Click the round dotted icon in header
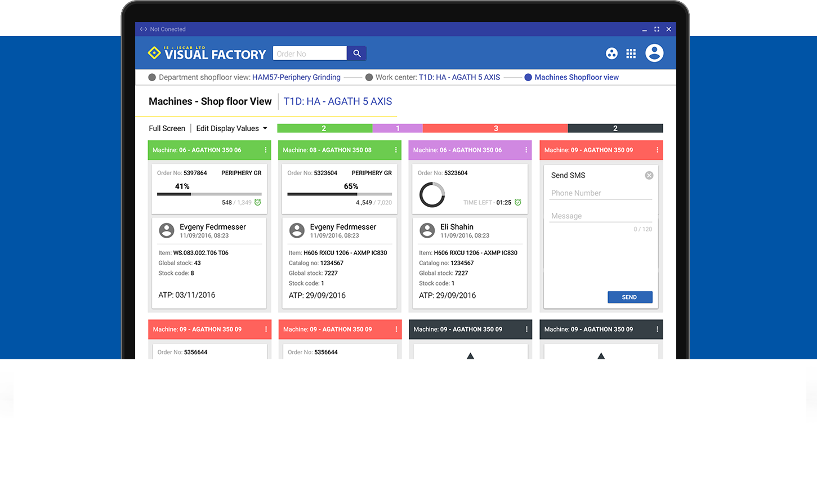 point(611,53)
